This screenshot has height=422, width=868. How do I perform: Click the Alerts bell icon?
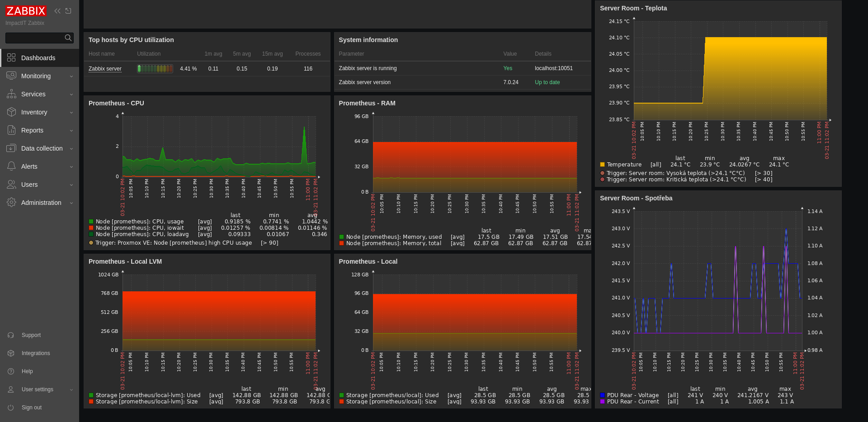pyautogui.click(x=11, y=166)
